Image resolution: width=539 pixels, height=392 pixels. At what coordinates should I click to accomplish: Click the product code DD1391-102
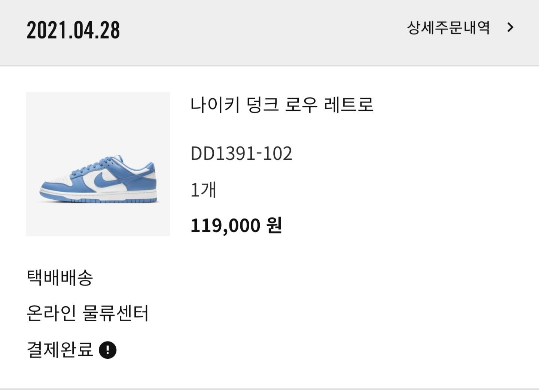(241, 153)
